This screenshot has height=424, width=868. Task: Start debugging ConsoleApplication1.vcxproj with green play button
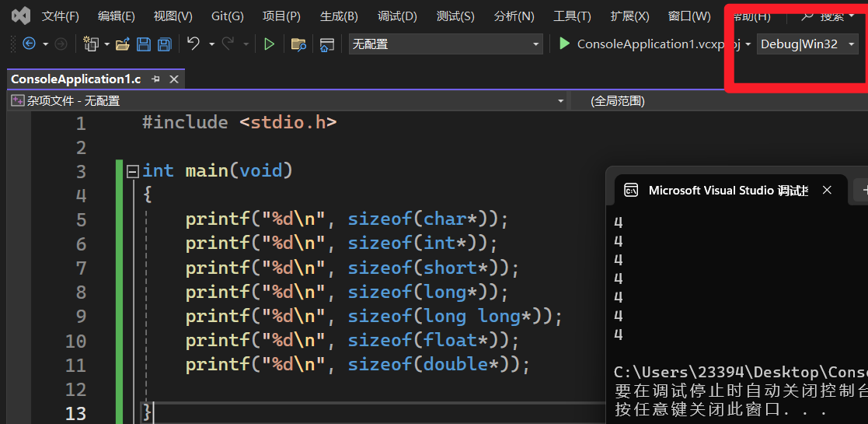(x=565, y=44)
